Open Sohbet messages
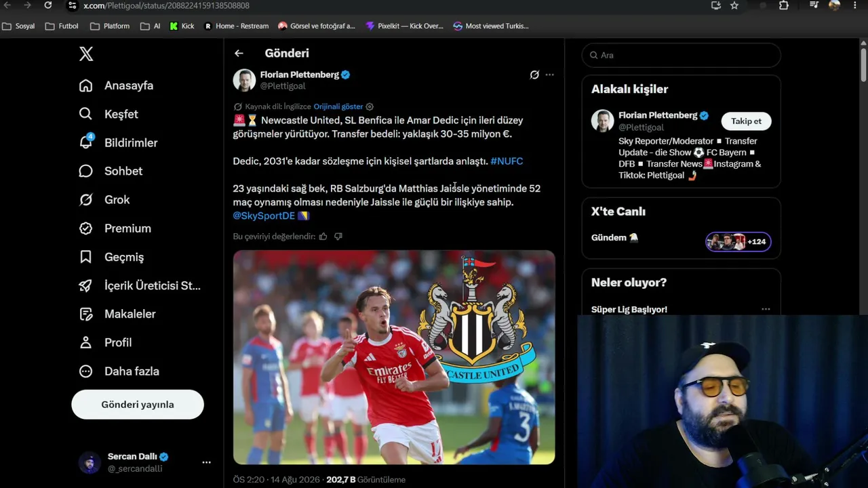The image size is (868, 488). pyautogui.click(x=111, y=171)
